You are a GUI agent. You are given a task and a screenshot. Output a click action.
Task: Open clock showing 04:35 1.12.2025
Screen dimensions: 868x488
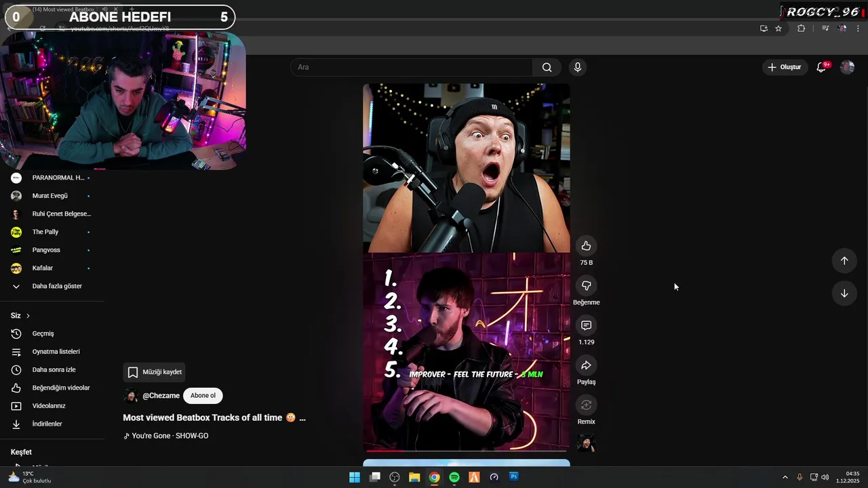[x=848, y=477]
